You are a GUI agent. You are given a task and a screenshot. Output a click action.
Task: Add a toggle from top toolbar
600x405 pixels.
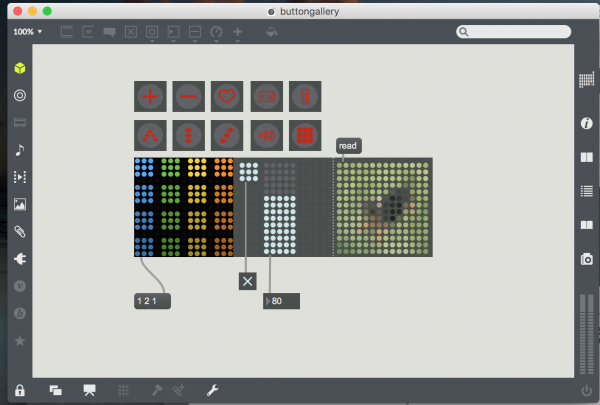[x=131, y=32]
